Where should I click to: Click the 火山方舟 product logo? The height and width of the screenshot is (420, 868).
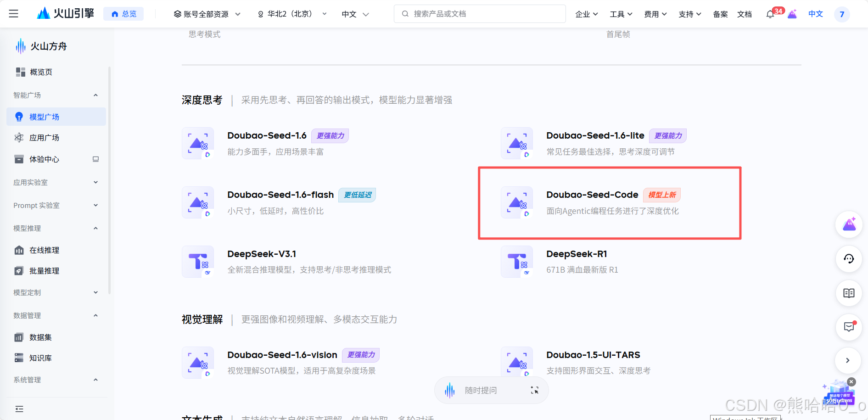point(41,46)
